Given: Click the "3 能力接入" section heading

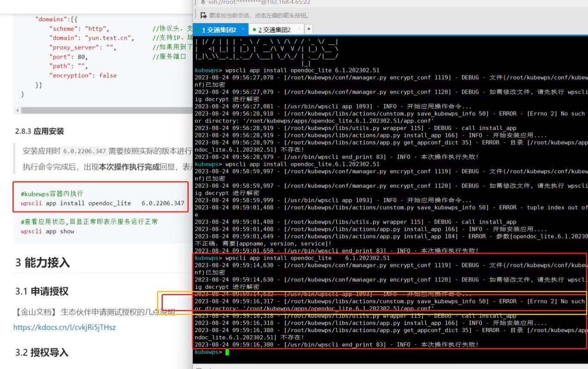Looking at the screenshot, I should click(42, 262).
